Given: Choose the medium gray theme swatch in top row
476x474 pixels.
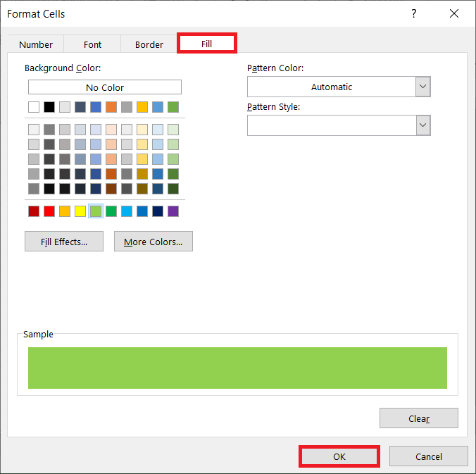Looking at the screenshot, I should (127, 107).
